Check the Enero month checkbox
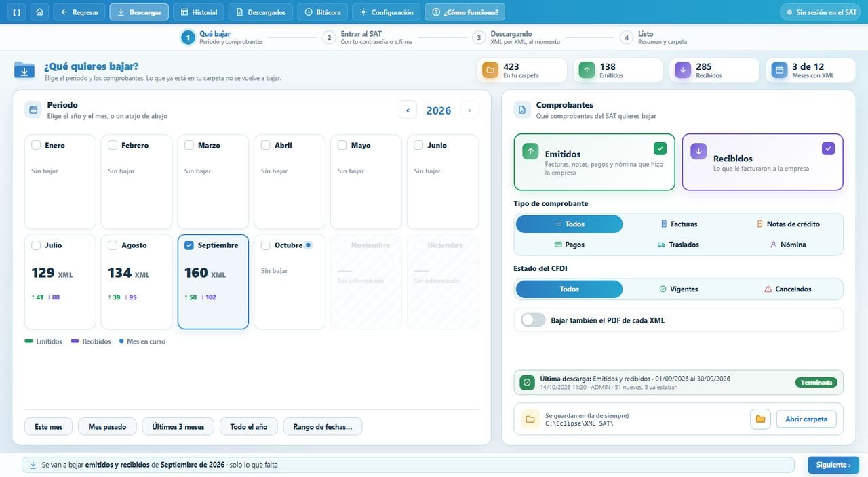Screen dimensions: 868x477 click(x=37, y=145)
